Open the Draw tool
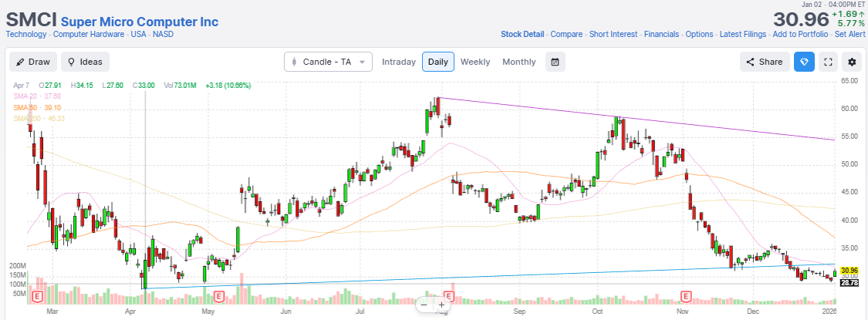 (32, 62)
